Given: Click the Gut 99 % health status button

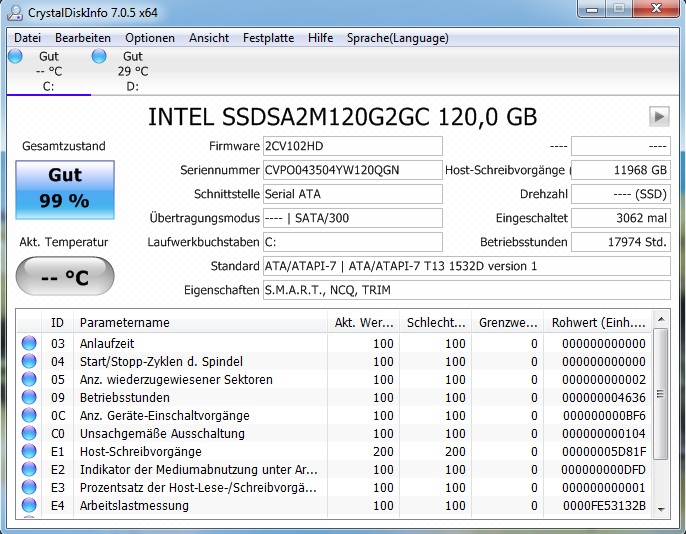Looking at the screenshot, I should (65, 189).
